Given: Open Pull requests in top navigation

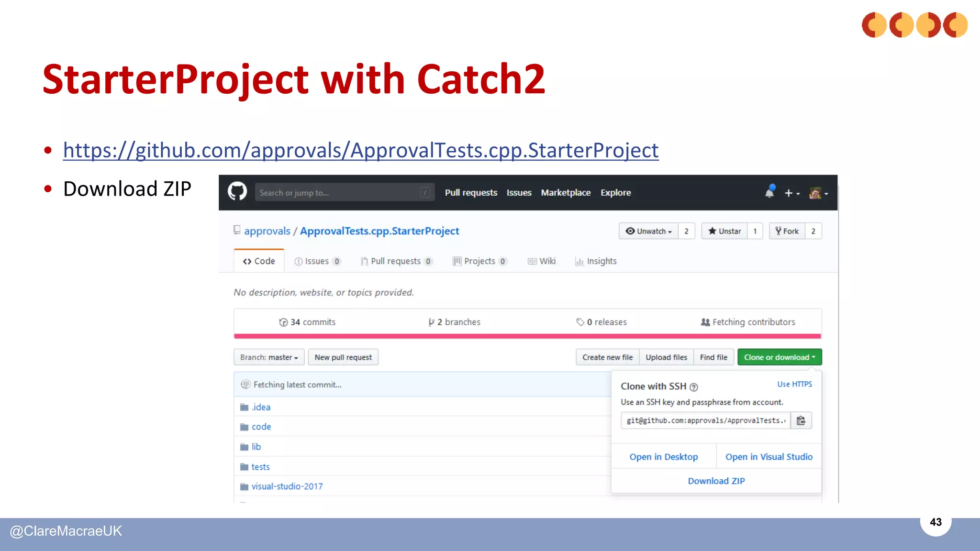Looking at the screenshot, I should pyautogui.click(x=471, y=192).
